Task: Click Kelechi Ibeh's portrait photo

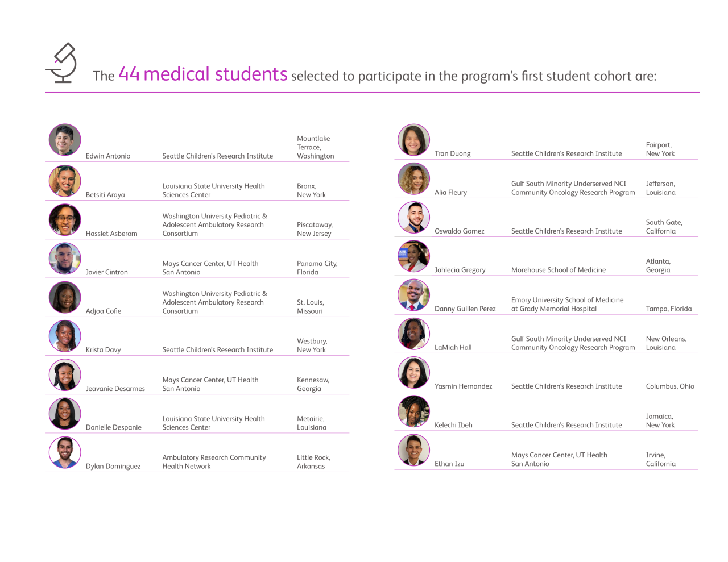Action: point(413,411)
